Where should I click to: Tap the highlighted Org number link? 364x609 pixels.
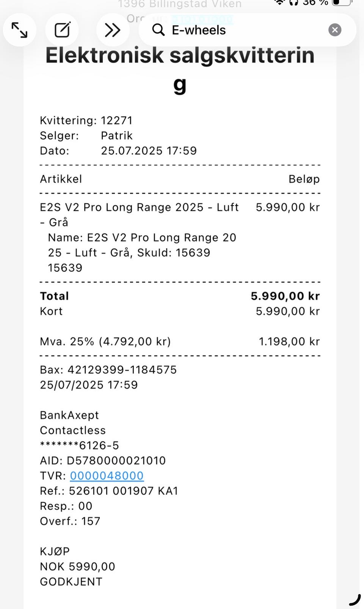point(202,19)
